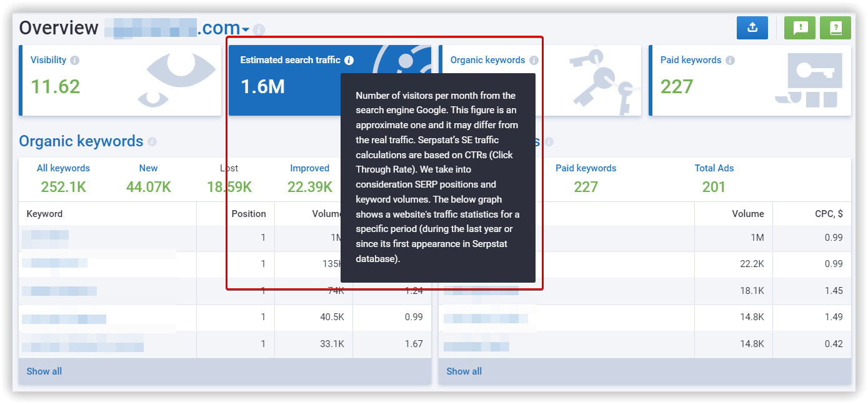Click Show all under the ads table
The width and height of the screenshot is (868, 404).
[464, 371]
